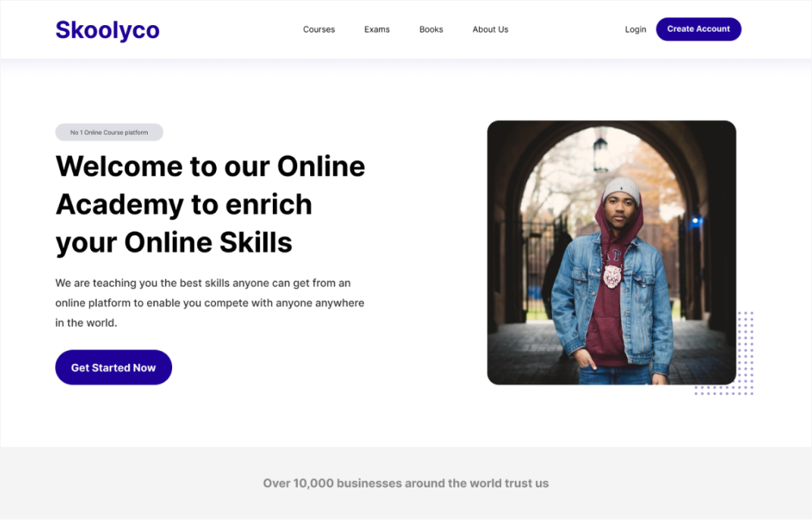
Task: Hit the Get Started Now button
Action: click(x=114, y=367)
